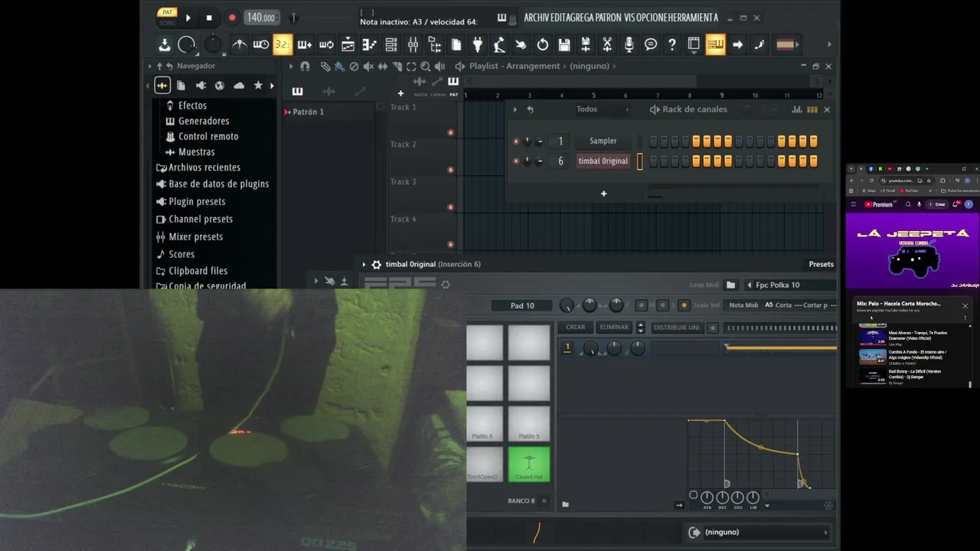Viewport: 980px width, 551px height.
Task: Select the cloud tab in browser
Action: (239, 86)
